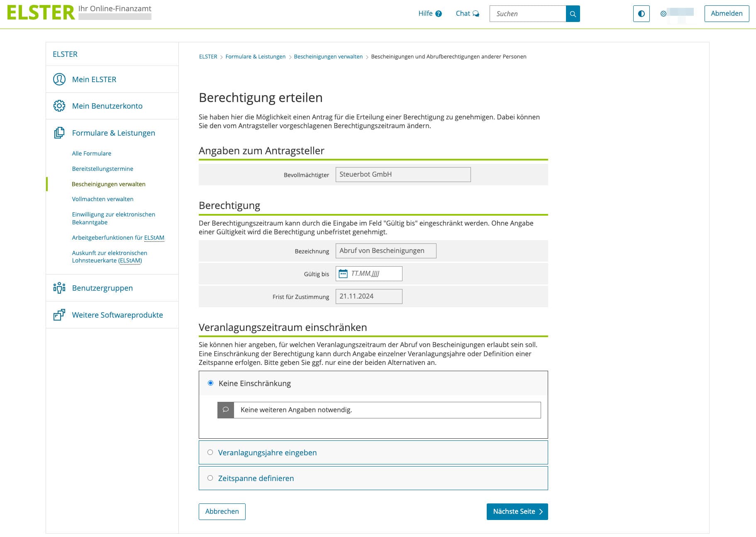Open Chat via speech bubble icon
Viewport: 756px width, 537px height.
[476, 14]
